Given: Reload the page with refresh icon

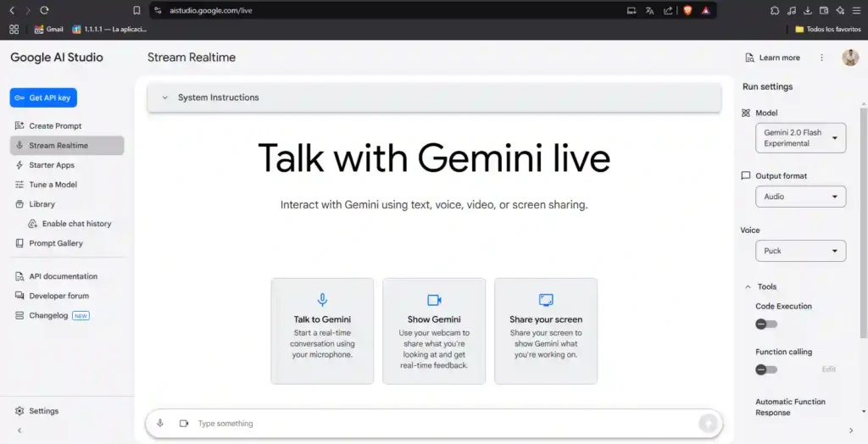Looking at the screenshot, I should [x=45, y=10].
